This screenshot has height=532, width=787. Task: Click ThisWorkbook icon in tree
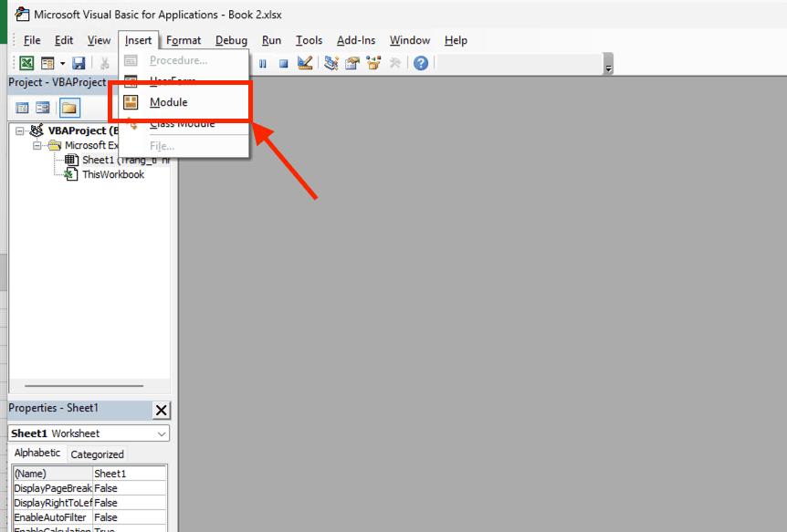[x=71, y=174]
